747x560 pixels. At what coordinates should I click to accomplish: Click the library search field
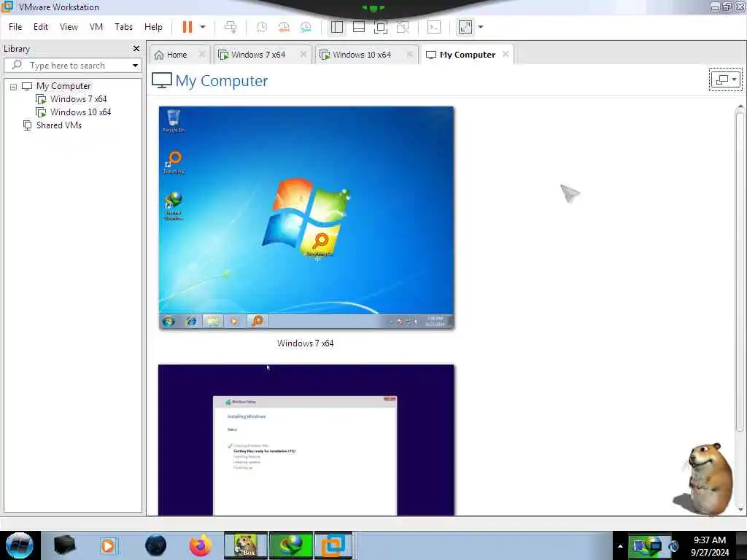(x=72, y=65)
